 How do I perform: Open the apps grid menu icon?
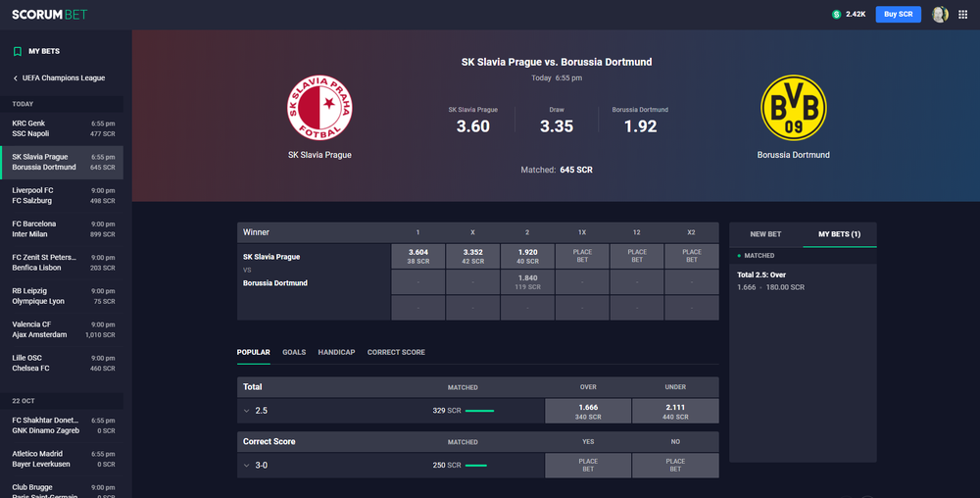(x=962, y=15)
